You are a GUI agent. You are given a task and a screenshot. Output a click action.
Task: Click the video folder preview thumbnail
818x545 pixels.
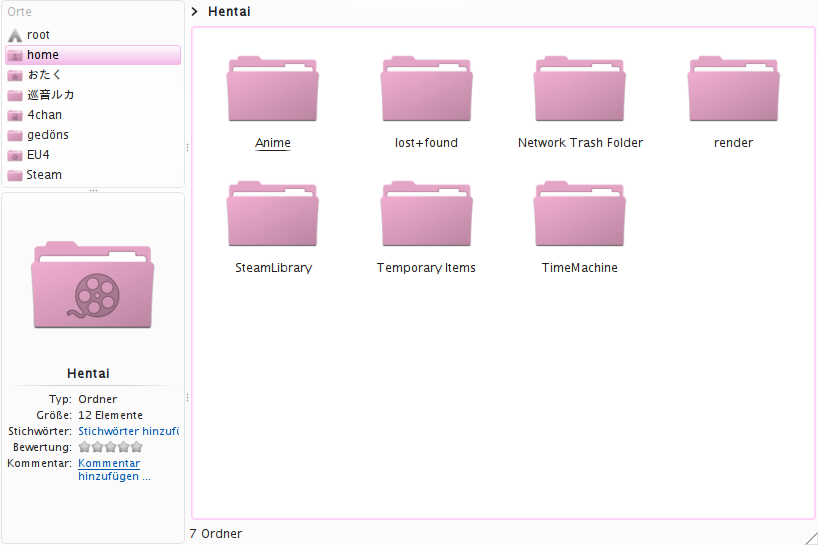tap(92, 285)
